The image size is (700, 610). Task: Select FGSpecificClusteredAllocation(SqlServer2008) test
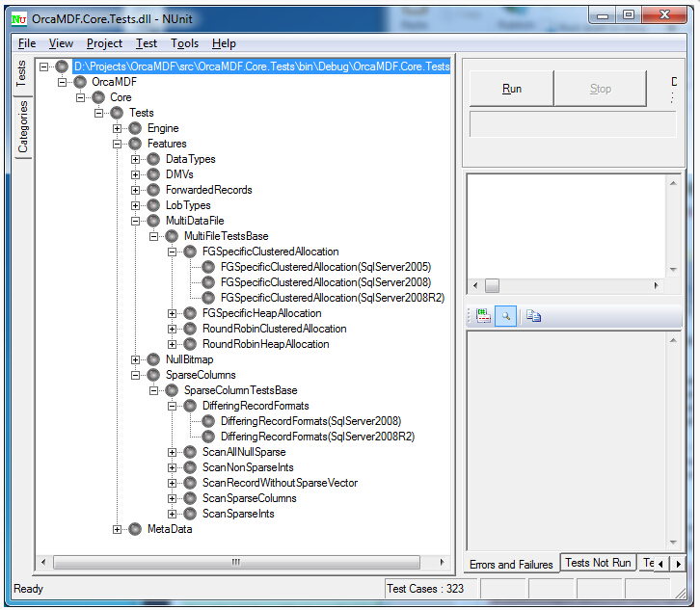click(x=326, y=282)
